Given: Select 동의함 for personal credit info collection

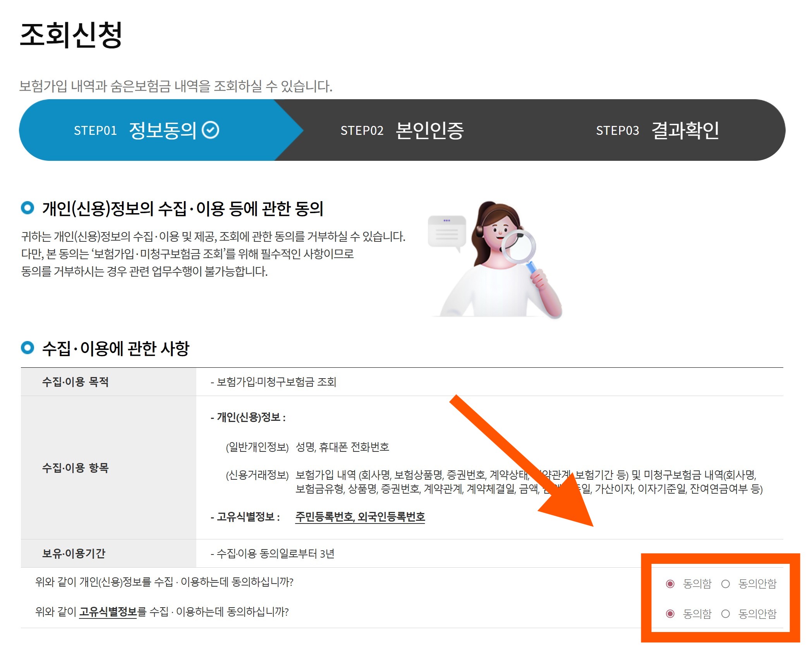Looking at the screenshot, I should tap(670, 584).
